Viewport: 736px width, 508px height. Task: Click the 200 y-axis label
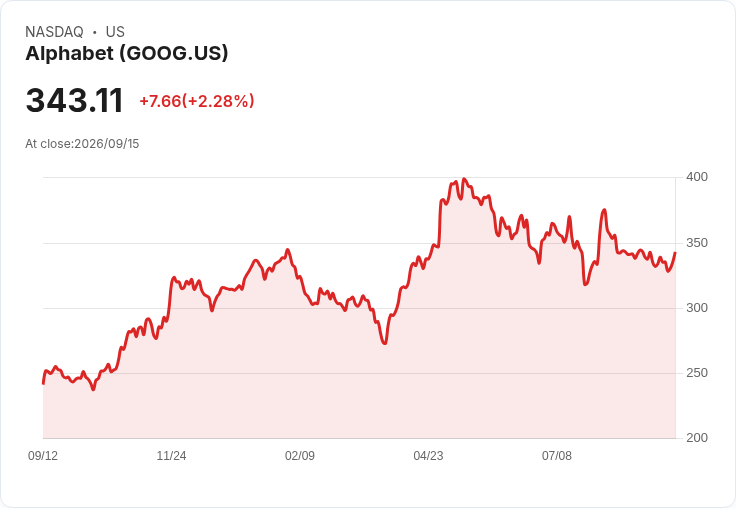click(697, 438)
